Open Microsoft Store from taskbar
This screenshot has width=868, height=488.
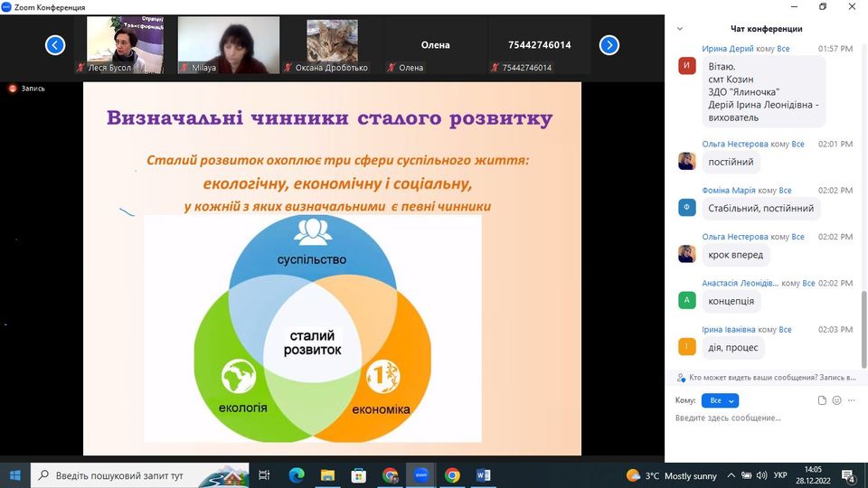[359, 475]
